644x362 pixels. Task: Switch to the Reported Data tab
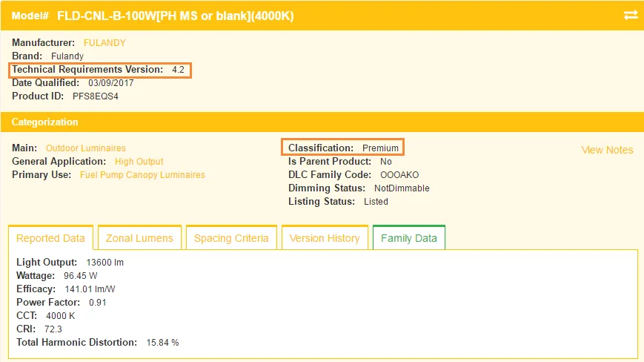[x=50, y=238]
